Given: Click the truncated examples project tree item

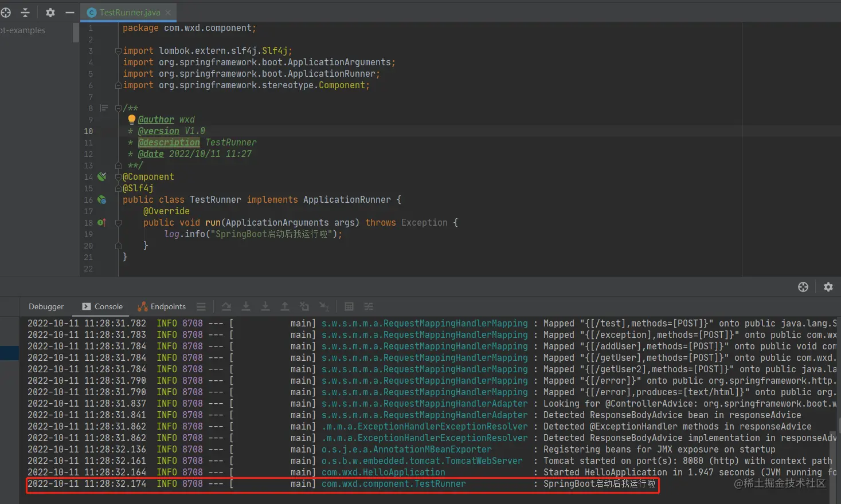Looking at the screenshot, I should point(22,30).
